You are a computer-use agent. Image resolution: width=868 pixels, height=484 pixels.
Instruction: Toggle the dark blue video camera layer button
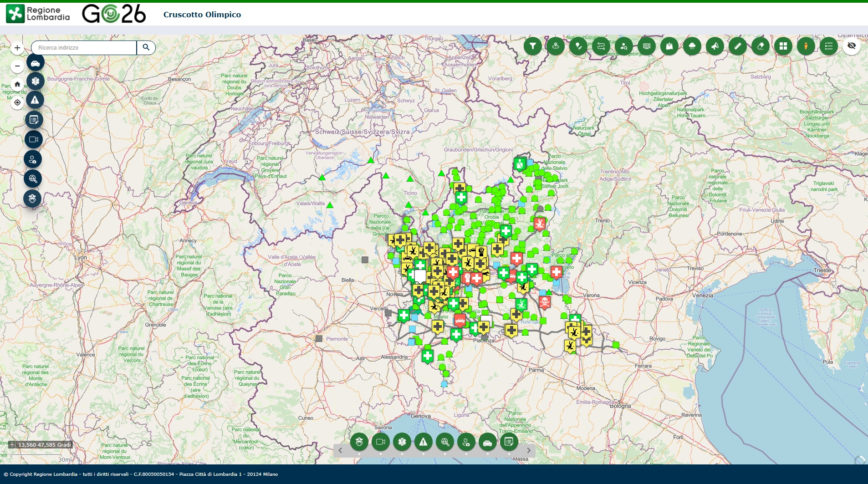click(x=33, y=139)
